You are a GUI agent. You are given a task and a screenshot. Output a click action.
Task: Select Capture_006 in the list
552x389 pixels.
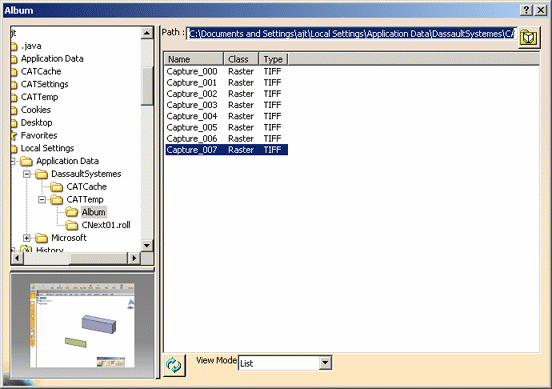pyautogui.click(x=227, y=139)
